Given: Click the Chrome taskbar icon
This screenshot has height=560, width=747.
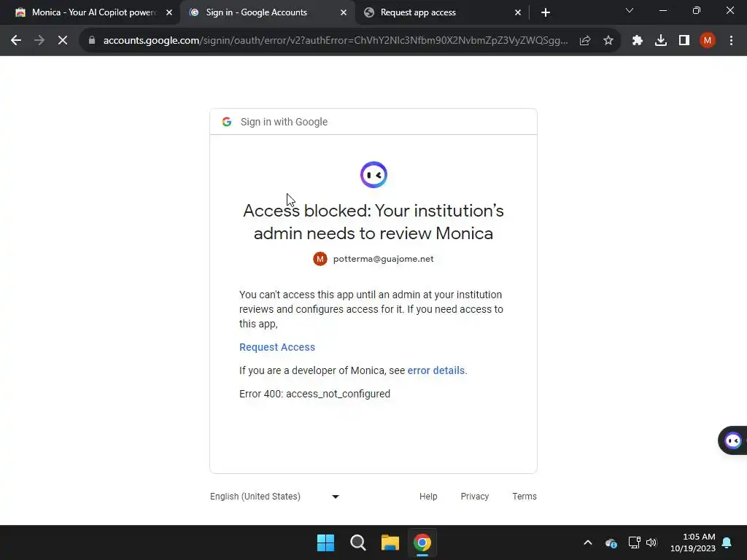Looking at the screenshot, I should pyautogui.click(x=422, y=542).
